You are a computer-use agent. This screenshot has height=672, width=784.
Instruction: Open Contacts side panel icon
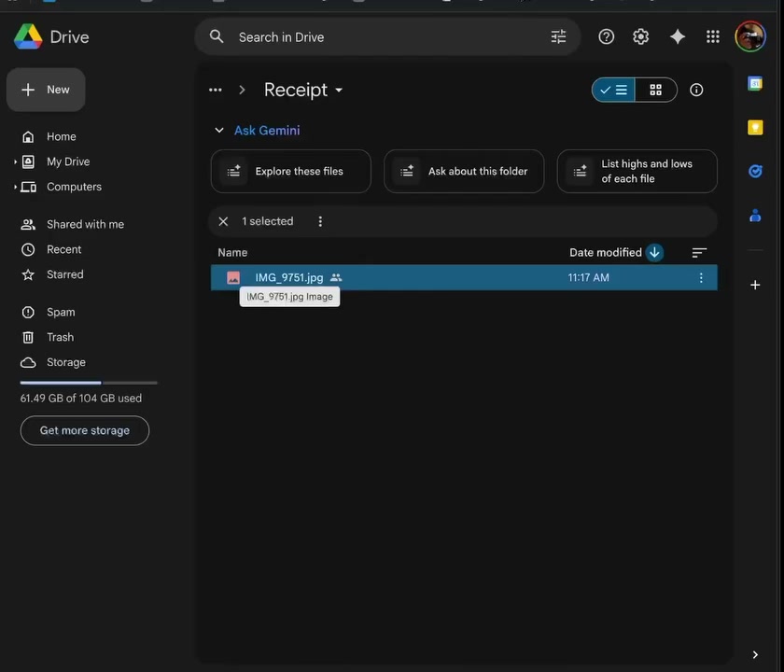(x=755, y=216)
